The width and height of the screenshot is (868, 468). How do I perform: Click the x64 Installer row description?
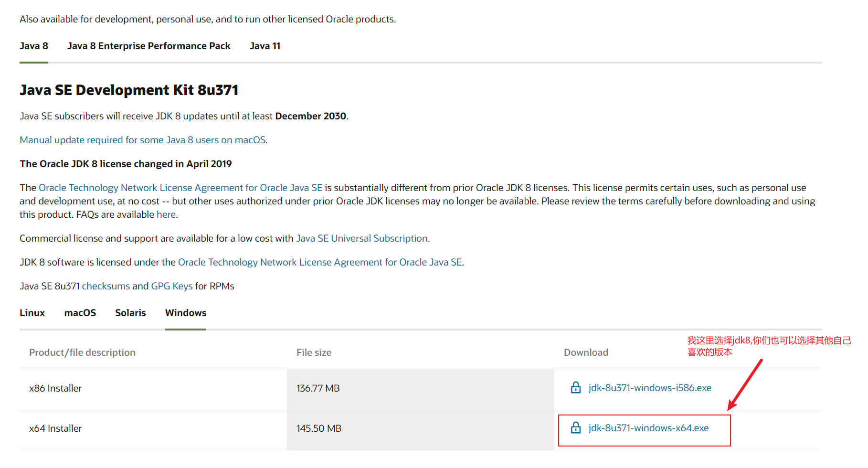55,429
